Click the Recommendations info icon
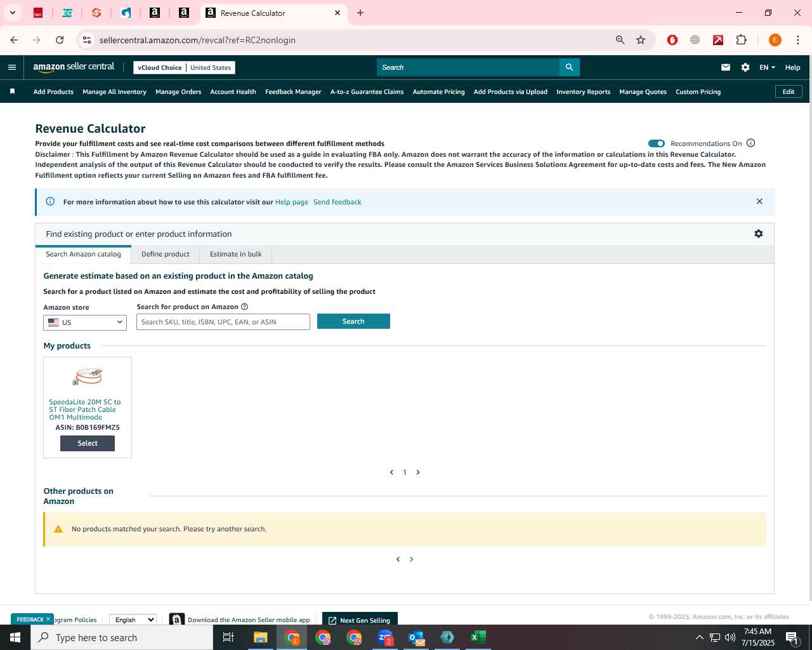812x650 pixels. tap(751, 143)
